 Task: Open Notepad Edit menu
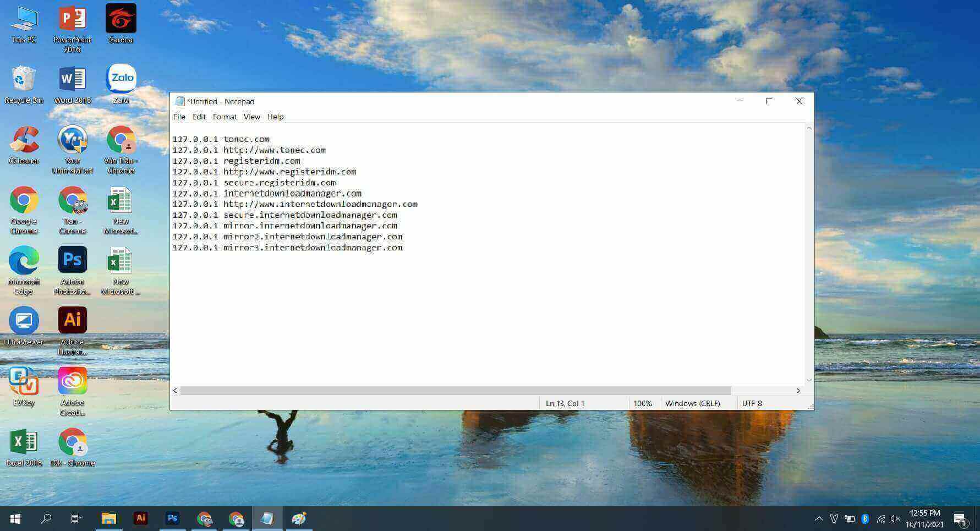[x=199, y=117]
